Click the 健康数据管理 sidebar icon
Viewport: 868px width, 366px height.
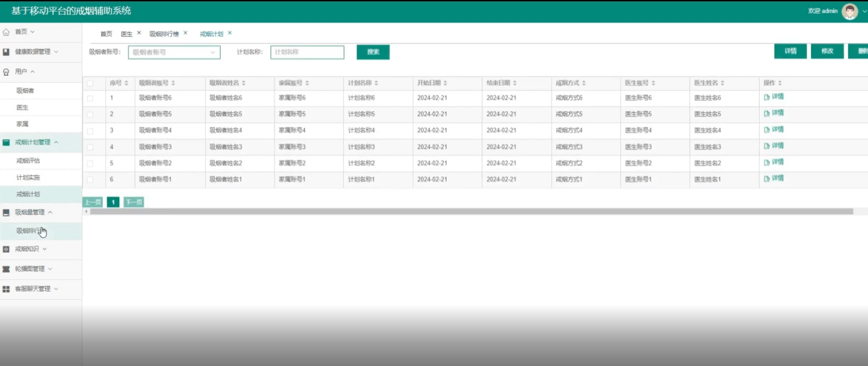(6, 52)
